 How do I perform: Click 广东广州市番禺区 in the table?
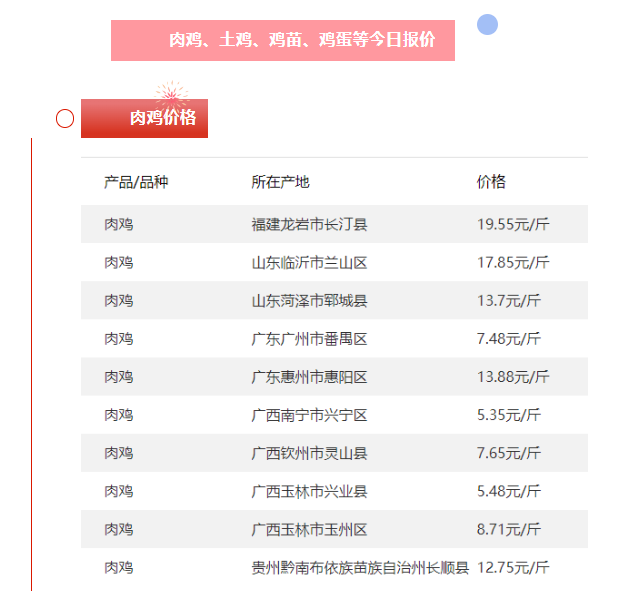309,339
